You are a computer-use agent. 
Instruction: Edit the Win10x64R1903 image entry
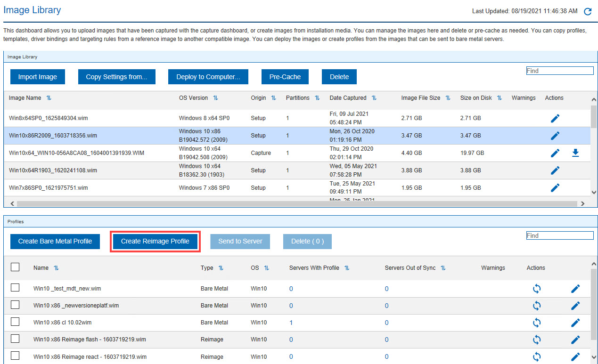coord(555,170)
